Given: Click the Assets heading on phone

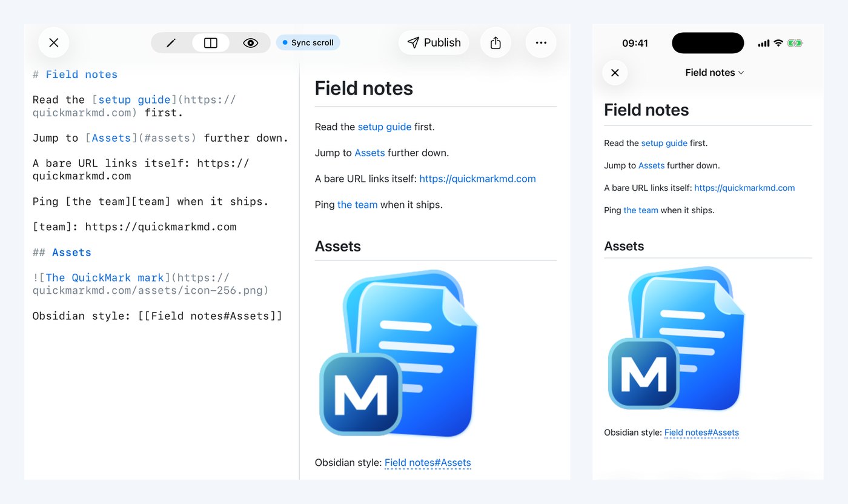Looking at the screenshot, I should coord(624,246).
